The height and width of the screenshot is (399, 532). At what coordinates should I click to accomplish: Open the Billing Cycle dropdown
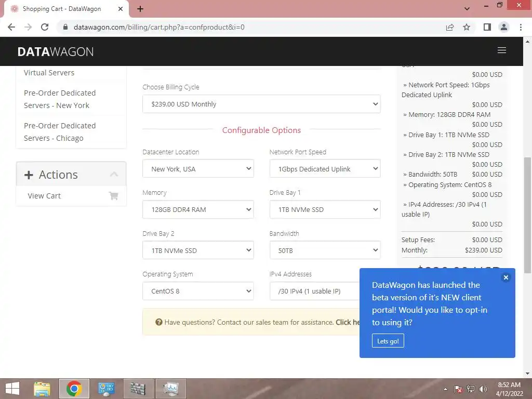click(x=261, y=104)
